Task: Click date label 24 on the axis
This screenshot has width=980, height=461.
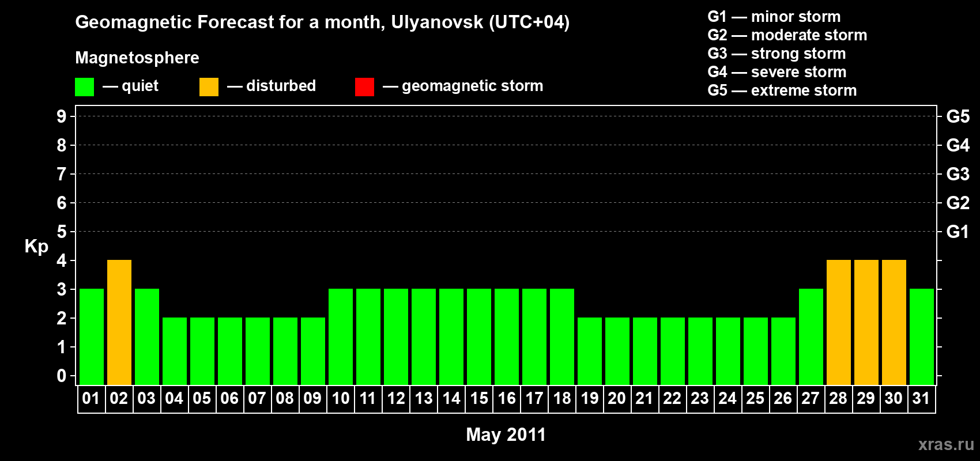Action: (x=728, y=398)
